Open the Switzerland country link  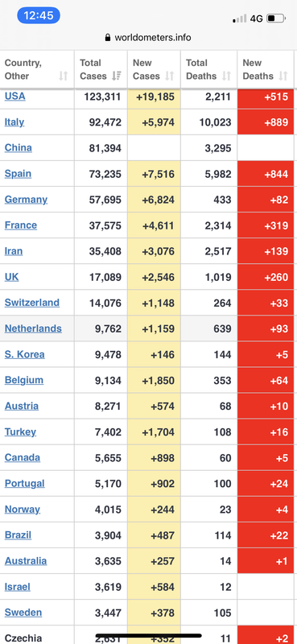point(32,303)
